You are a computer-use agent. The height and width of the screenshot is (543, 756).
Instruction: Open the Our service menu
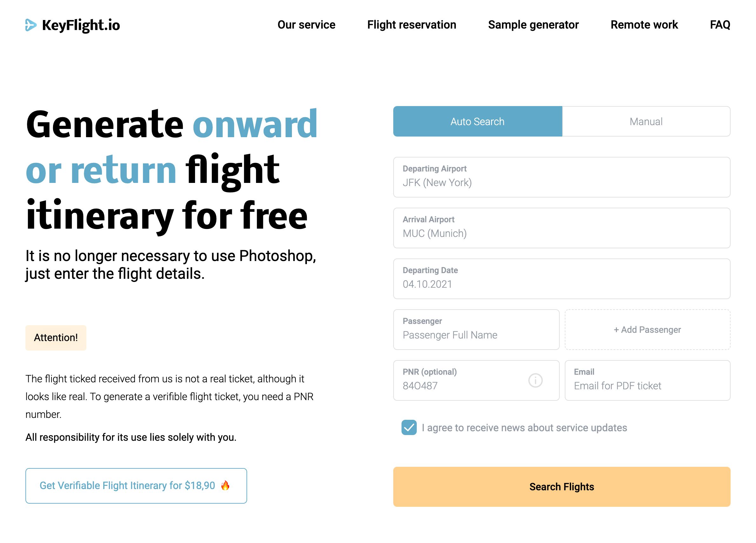(x=307, y=25)
